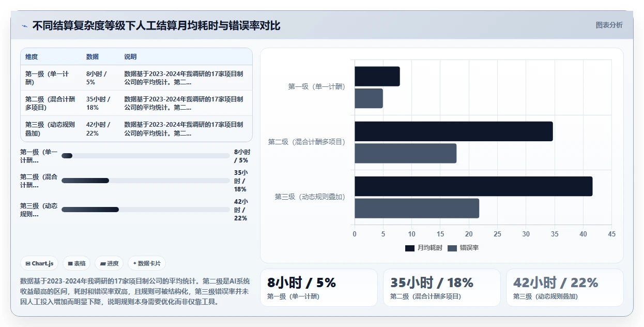Click the 数据卡片 chip
This screenshot has height=327, width=644.
point(147,263)
